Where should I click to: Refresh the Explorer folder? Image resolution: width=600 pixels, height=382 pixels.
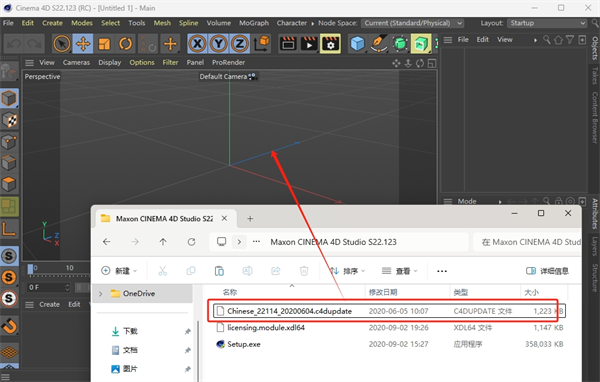[191, 242]
